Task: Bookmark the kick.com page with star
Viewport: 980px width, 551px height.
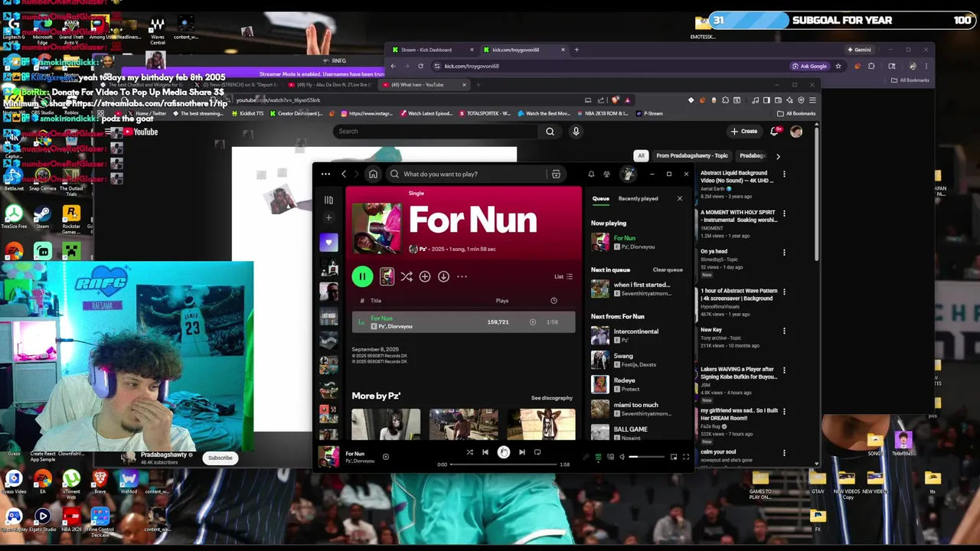Action: [x=838, y=66]
